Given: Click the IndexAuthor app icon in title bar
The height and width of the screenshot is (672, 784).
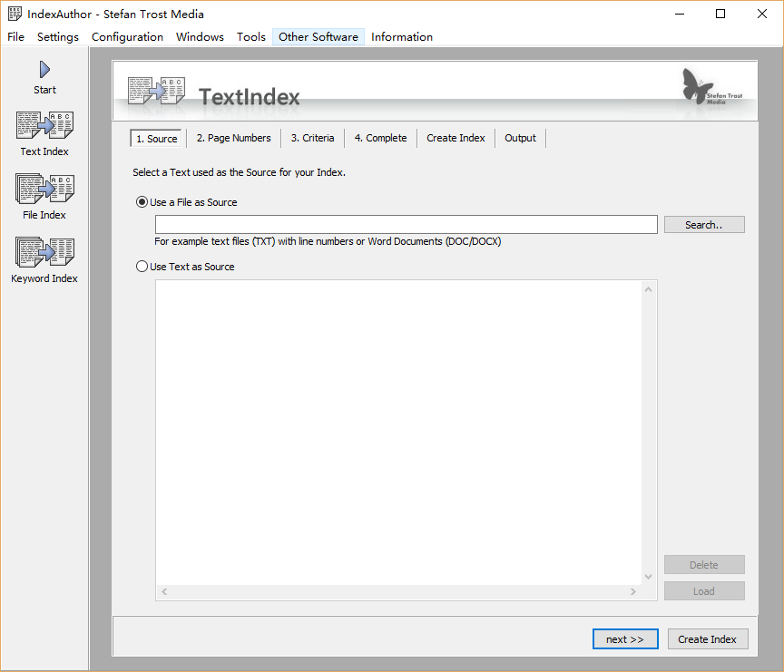Looking at the screenshot, I should (15, 14).
